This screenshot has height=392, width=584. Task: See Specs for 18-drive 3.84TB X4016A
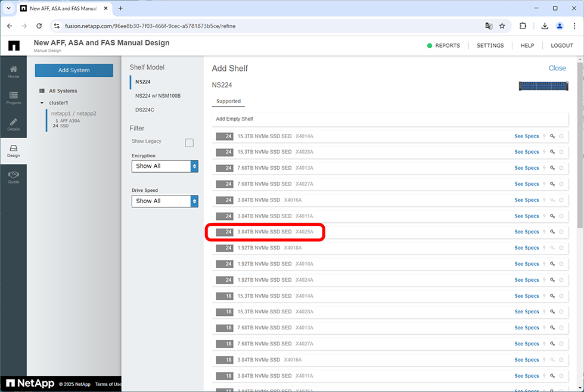(527, 360)
